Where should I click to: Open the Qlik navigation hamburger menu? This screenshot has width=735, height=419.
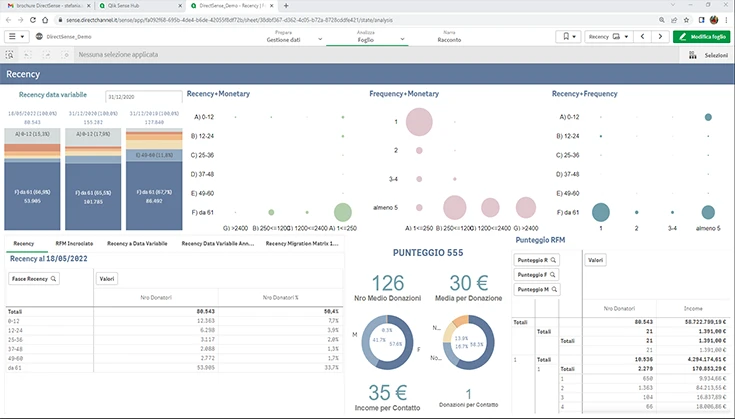pyautogui.click(x=16, y=37)
